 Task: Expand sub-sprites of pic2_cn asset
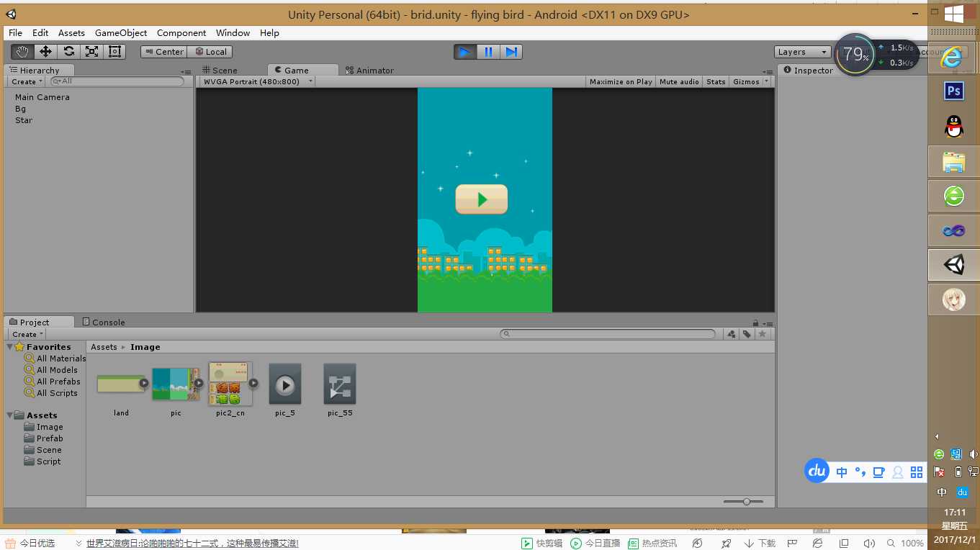[253, 384]
